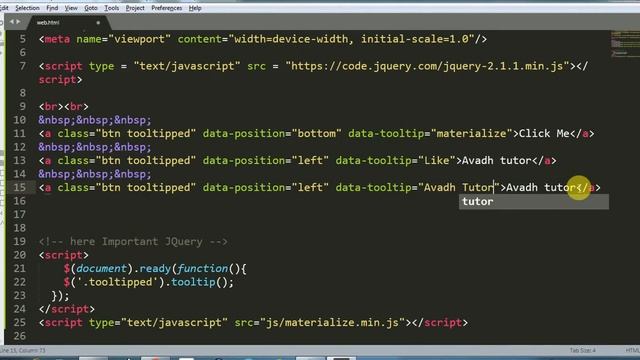Go to previous tab with left arrow

point(12,22)
